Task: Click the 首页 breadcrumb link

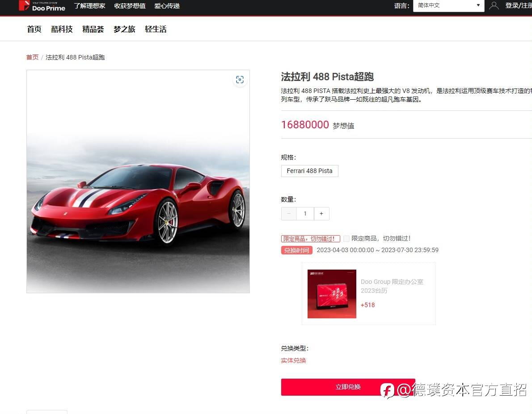Action: (x=32, y=57)
